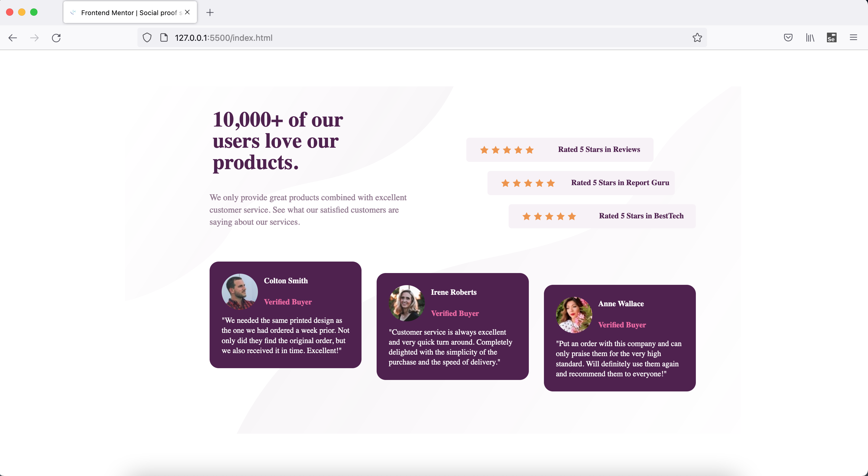The width and height of the screenshot is (868, 476).
Task: Click the Rated 5 Stars in Reviews badge
Action: click(560, 150)
